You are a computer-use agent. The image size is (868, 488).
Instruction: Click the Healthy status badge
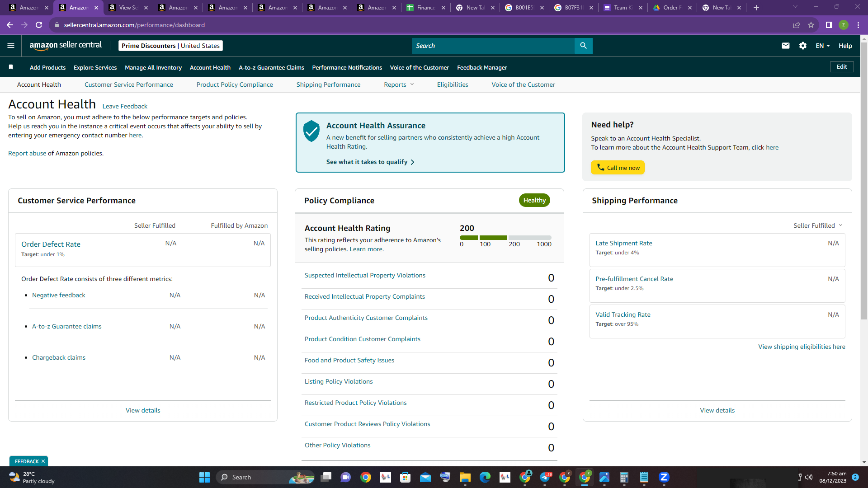click(534, 200)
